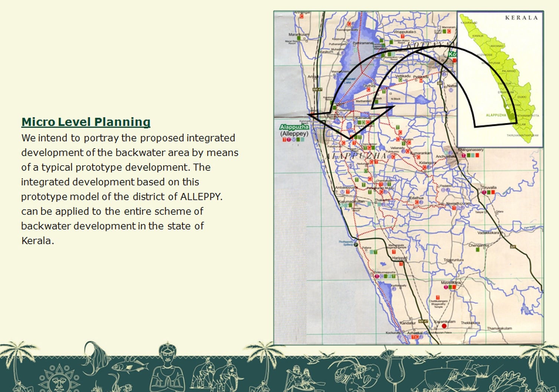Select the green Alappuzha label on map
The height and width of the screenshot is (392, 559).
click(294, 127)
